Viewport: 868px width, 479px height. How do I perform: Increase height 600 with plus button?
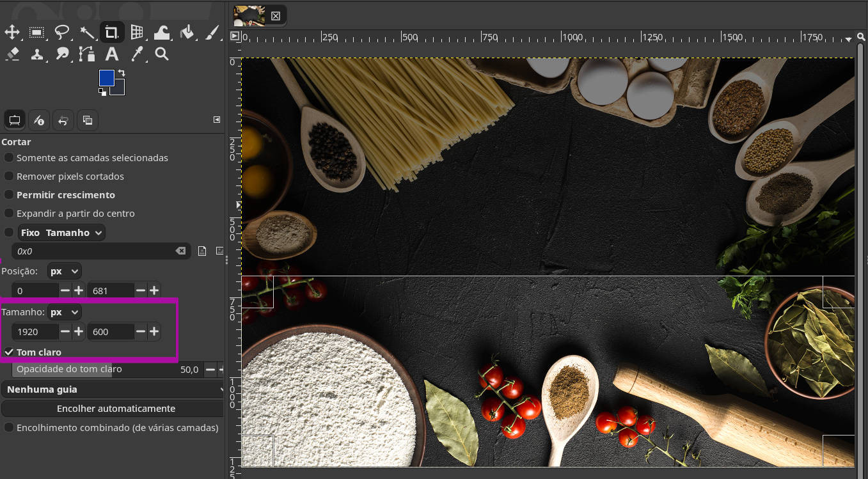click(154, 331)
